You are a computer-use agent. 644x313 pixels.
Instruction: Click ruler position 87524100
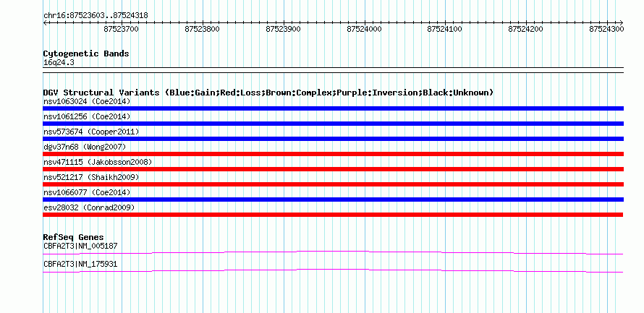pos(445,29)
